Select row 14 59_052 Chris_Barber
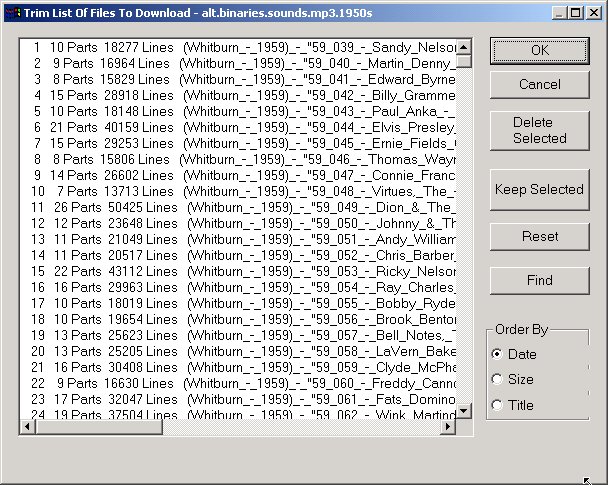This screenshot has height=485, width=608. 238,255
